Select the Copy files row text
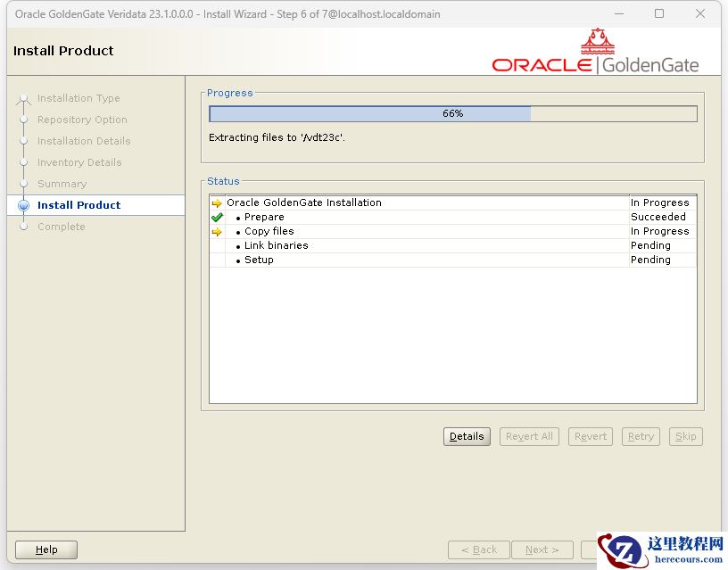 coord(269,231)
